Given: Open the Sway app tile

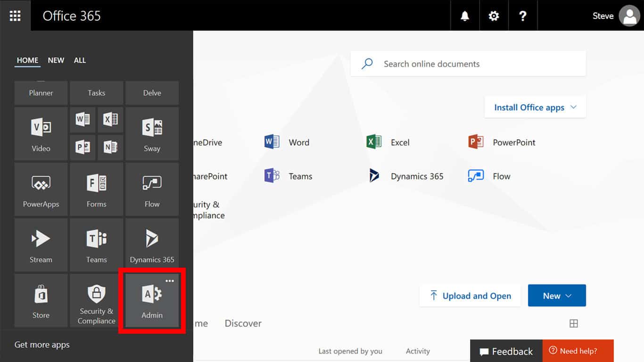Looking at the screenshot, I should (x=152, y=134).
